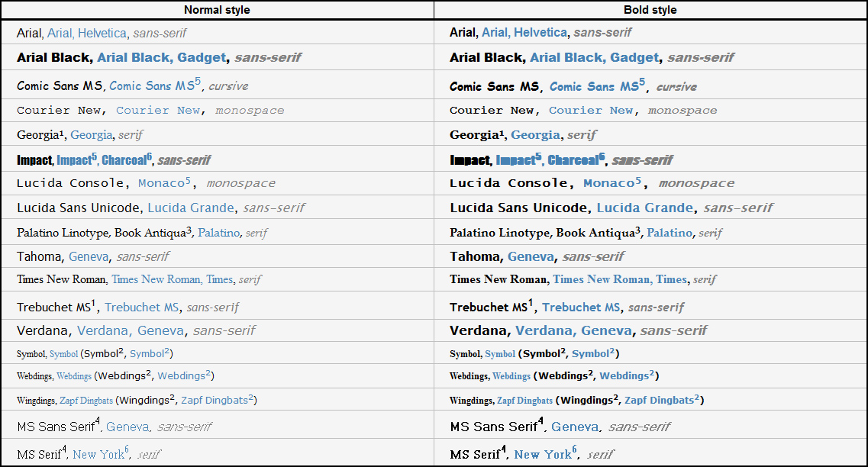The width and height of the screenshot is (868, 467).
Task: Open "Monaco" link in Normal style column
Action: coord(161,183)
